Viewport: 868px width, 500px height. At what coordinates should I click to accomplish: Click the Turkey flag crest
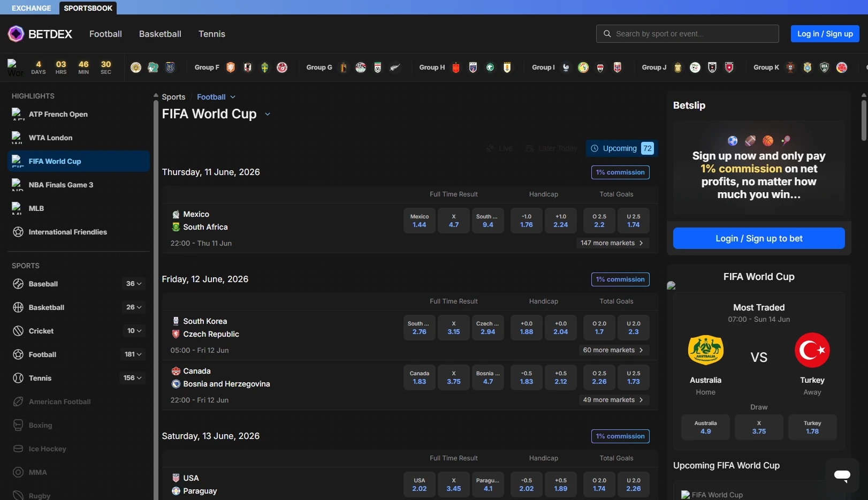pyautogui.click(x=812, y=350)
